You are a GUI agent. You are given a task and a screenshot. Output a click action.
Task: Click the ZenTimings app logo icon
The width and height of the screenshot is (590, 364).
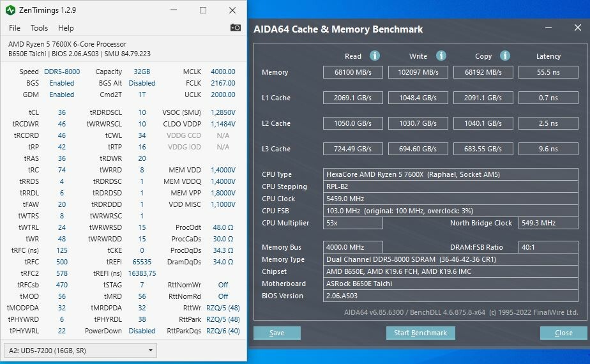(x=10, y=10)
